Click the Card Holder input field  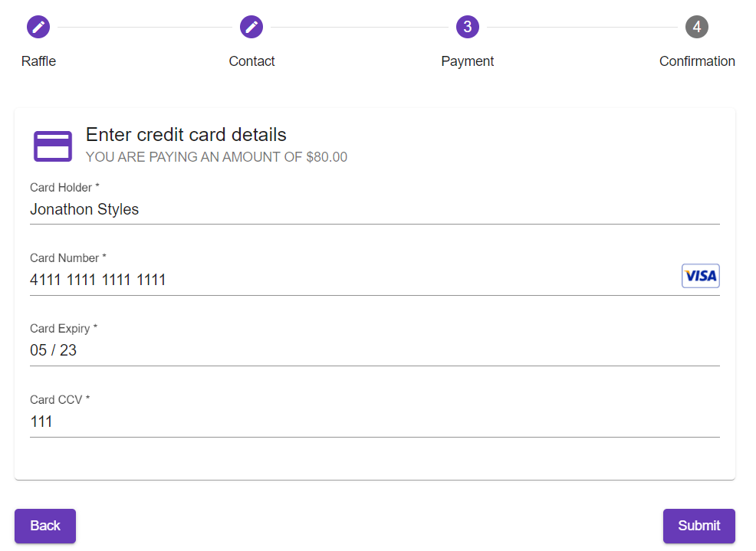pyautogui.click(x=307, y=209)
